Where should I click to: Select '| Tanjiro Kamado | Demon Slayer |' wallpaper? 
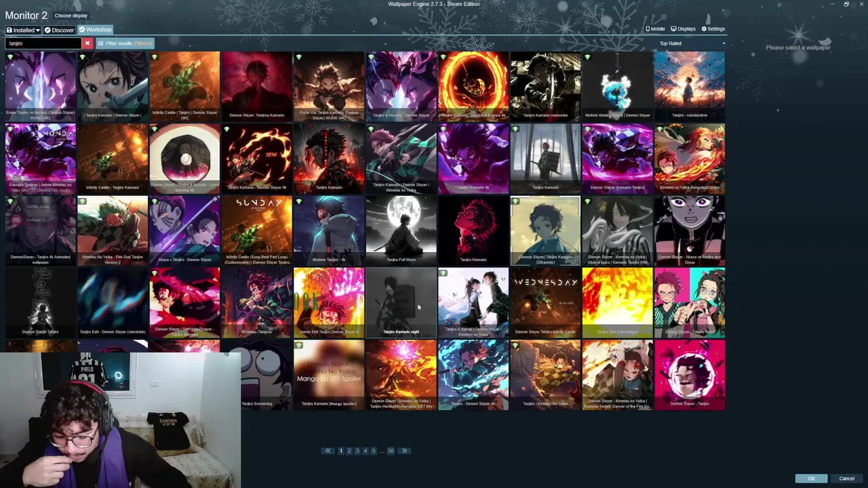(x=113, y=87)
